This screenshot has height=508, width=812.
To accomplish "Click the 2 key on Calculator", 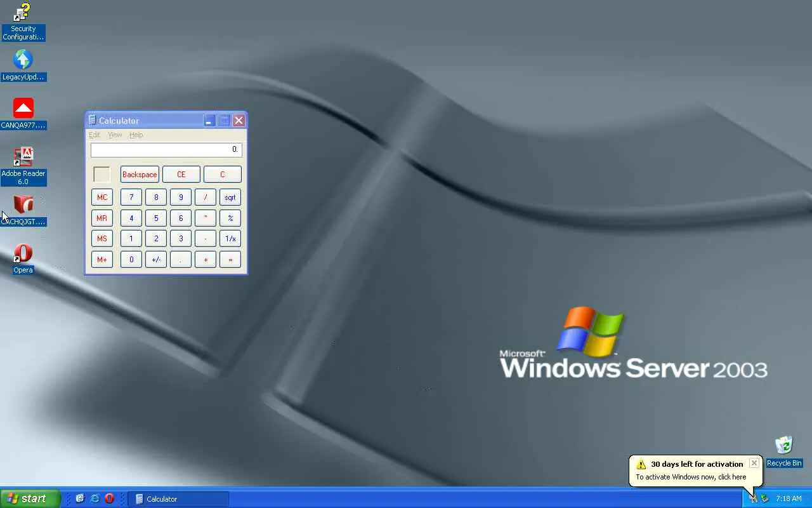I will 156,239.
